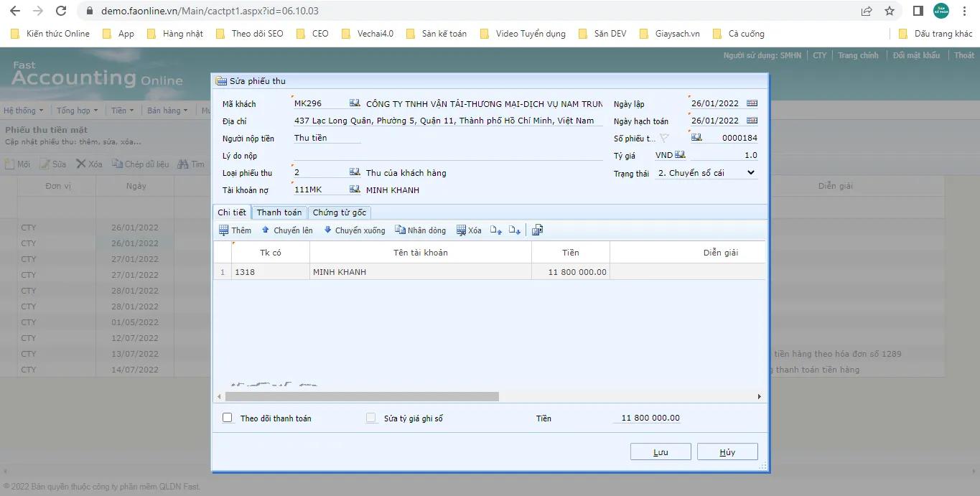This screenshot has height=496, width=980.
Task: Open currency lookup beside VND
Action: [x=680, y=155]
